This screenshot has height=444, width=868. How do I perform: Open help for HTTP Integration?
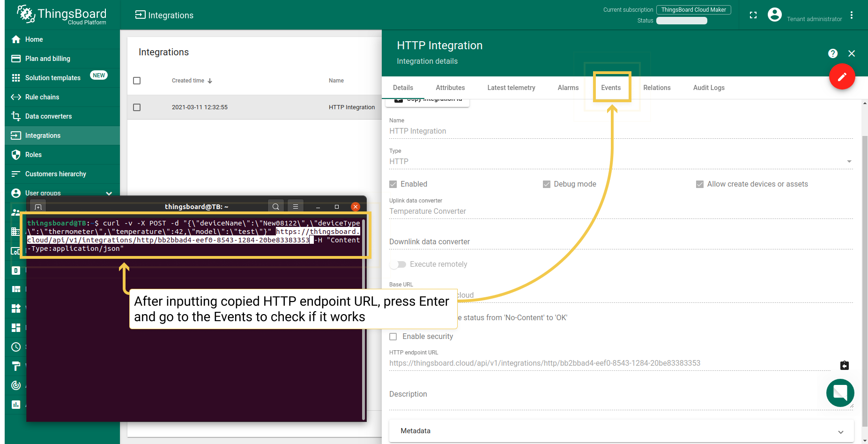pyautogui.click(x=833, y=53)
